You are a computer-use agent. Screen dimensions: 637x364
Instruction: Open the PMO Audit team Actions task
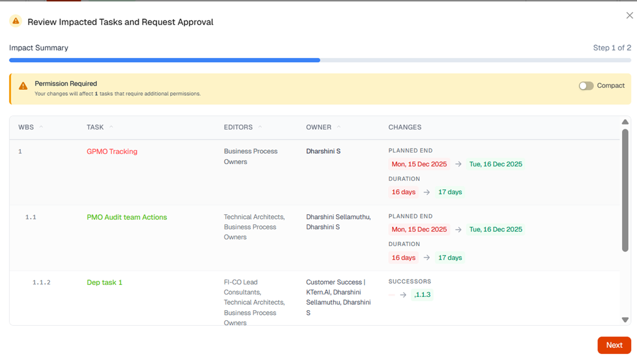[126, 217]
